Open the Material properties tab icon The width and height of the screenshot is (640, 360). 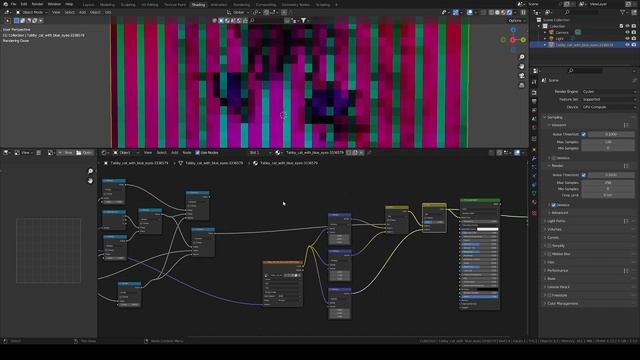tap(534, 202)
